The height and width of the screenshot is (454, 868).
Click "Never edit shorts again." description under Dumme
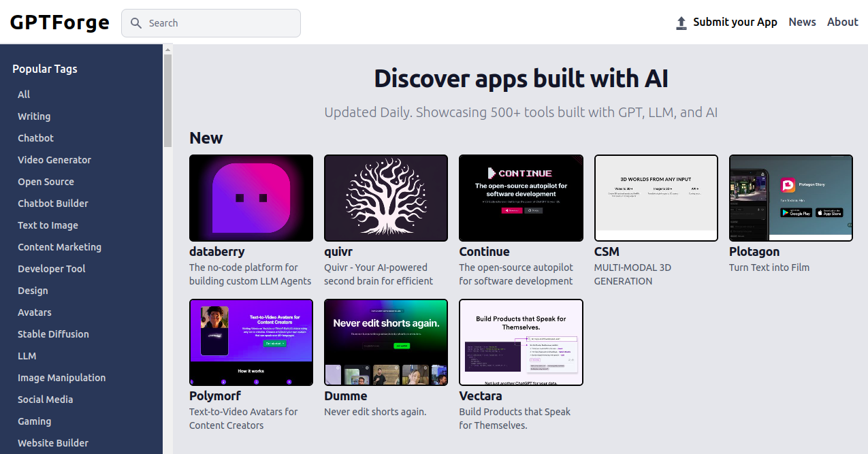(x=375, y=412)
